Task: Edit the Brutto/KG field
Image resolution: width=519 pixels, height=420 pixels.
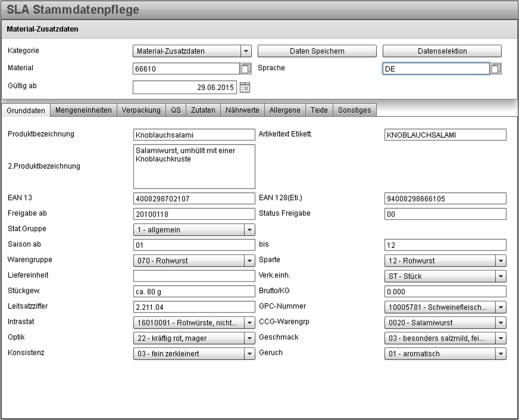Action: (445, 291)
